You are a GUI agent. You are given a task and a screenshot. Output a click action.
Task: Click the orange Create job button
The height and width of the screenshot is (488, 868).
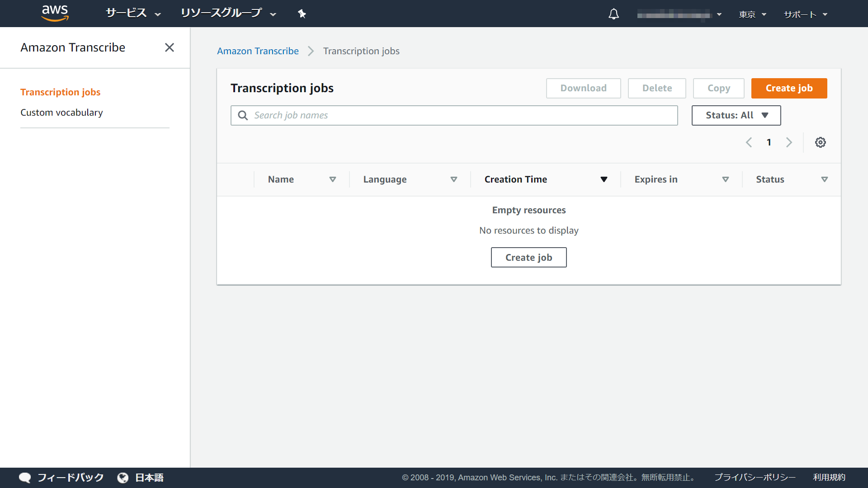point(789,88)
